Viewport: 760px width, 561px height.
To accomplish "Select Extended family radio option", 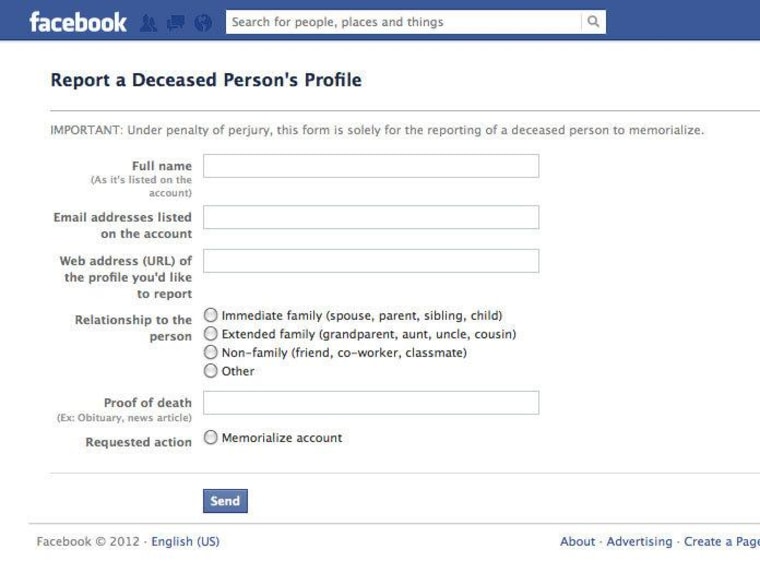I will [x=210, y=334].
